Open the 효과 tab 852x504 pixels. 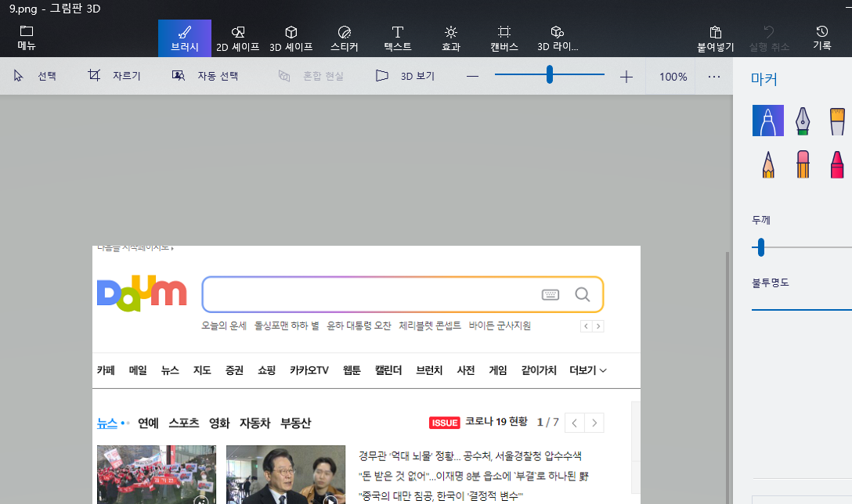(451, 38)
